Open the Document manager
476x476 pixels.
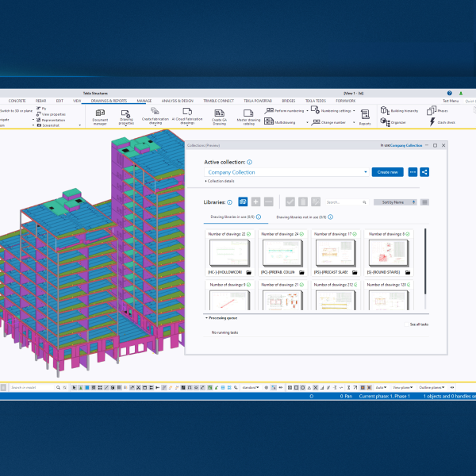(100, 117)
